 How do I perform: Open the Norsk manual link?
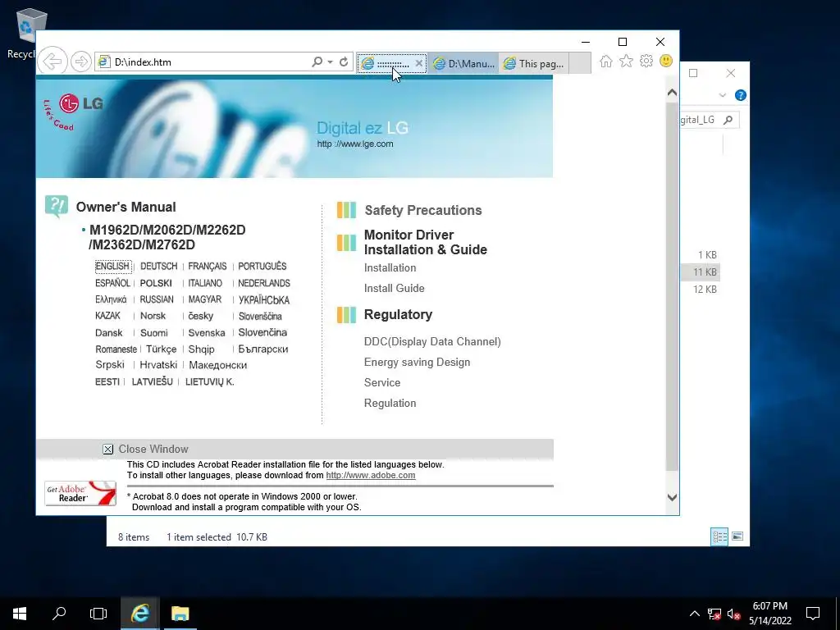coord(153,316)
